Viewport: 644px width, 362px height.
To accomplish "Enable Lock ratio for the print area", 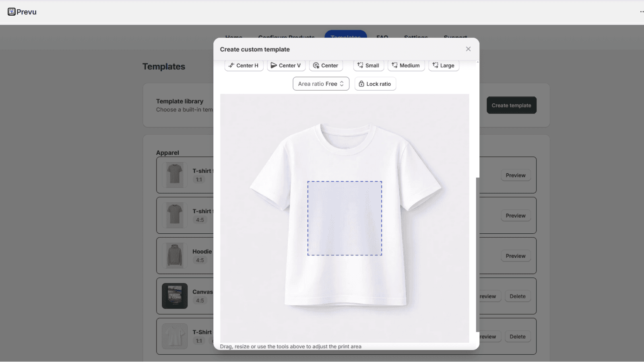I will (375, 84).
